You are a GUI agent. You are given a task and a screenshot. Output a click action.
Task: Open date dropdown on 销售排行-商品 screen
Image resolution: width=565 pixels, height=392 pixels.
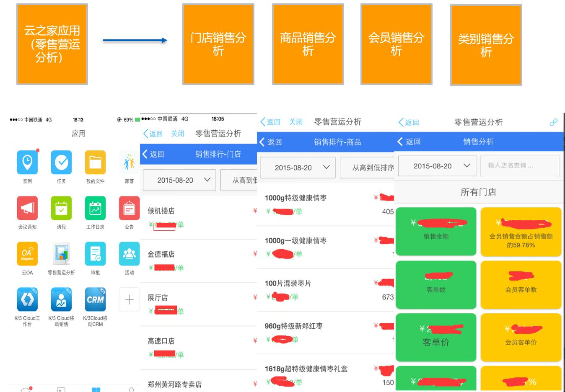[298, 168]
